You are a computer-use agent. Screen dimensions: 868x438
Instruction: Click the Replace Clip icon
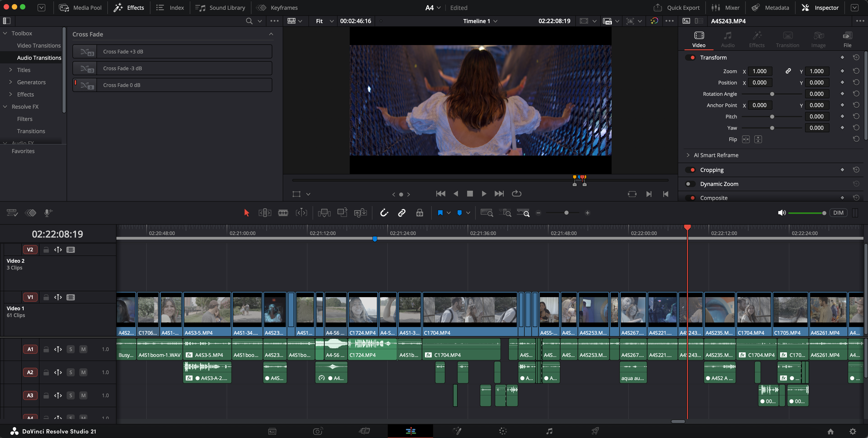(x=360, y=213)
